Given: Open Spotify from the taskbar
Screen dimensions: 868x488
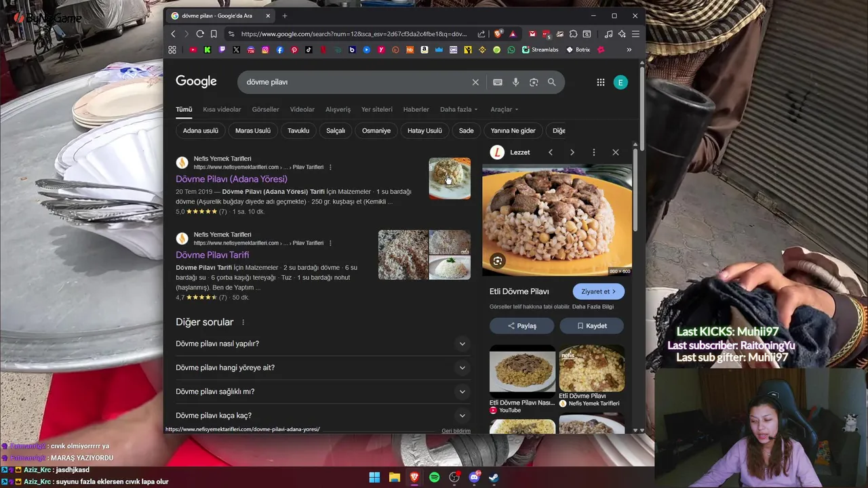Looking at the screenshot, I should point(434,477).
